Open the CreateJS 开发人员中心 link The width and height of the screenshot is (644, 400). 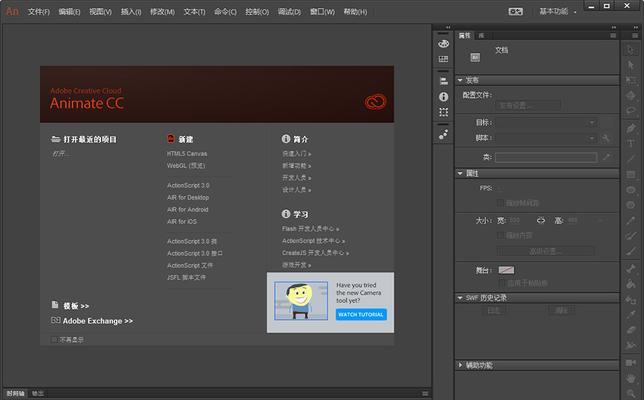[x=315, y=253]
